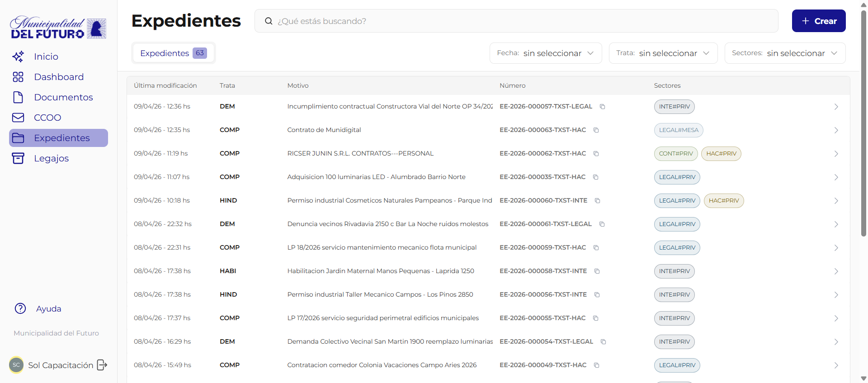Open the Fecha filter dropdown
Viewport: 868px width, 383px height.
(x=545, y=53)
